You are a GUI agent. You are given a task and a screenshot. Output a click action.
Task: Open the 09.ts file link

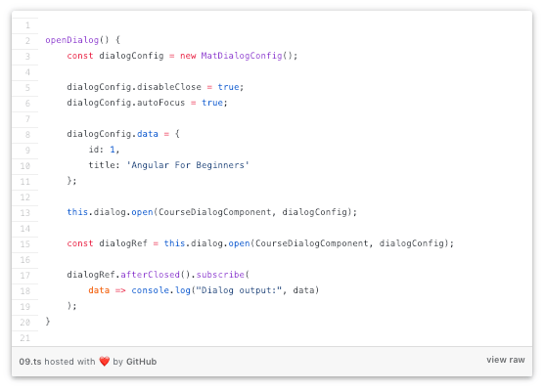coord(30,362)
